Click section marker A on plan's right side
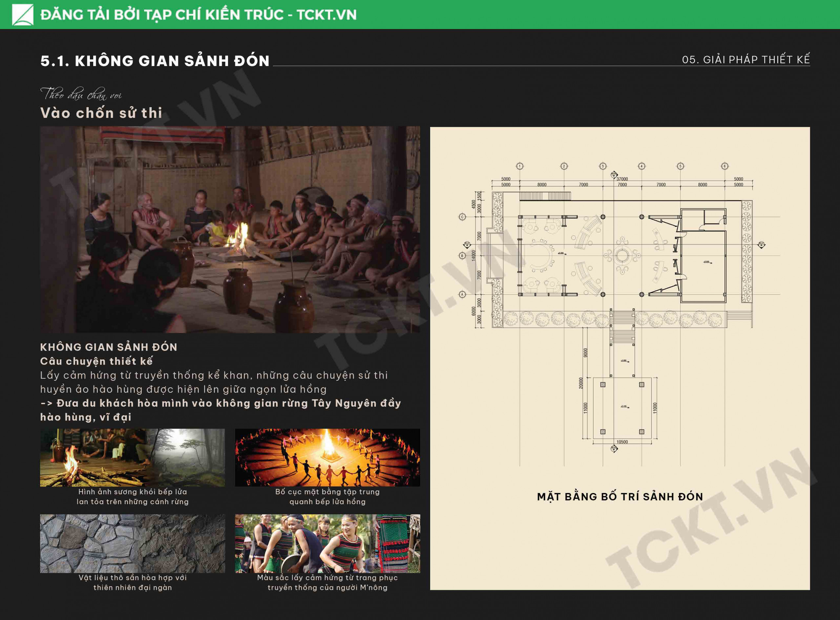The height and width of the screenshot is (620, 840). click(x=761, y=245)
